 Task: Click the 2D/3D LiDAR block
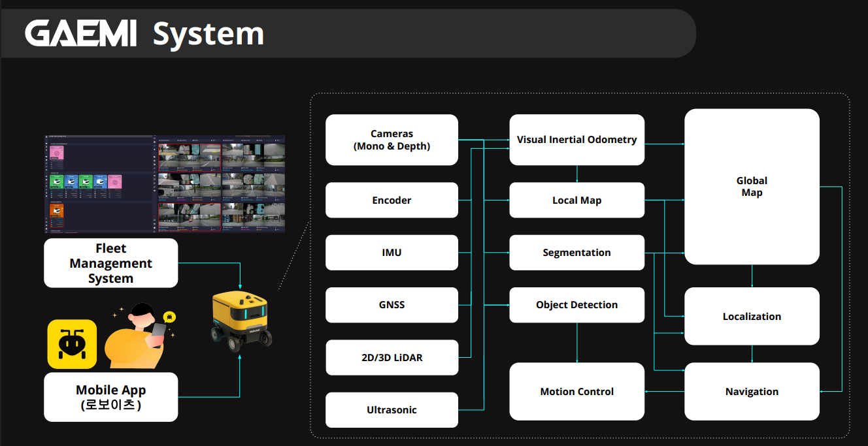click(x=392, y=357)
